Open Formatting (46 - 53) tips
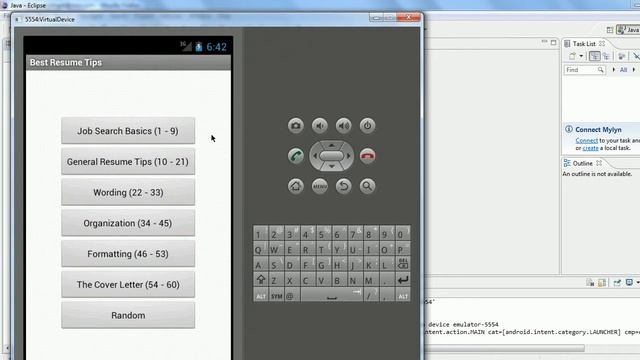Screen dimensions: 640x360 point(128,253)
